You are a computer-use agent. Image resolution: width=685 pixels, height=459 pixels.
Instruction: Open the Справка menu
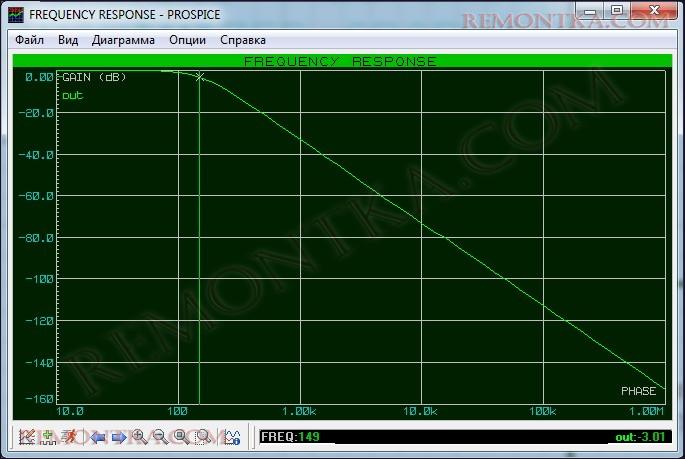242,40
